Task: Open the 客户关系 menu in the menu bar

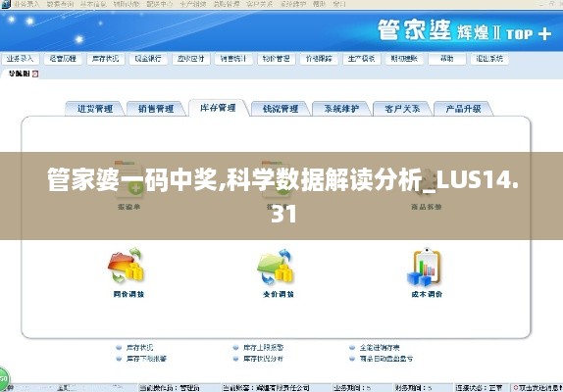Action: click(x=259, y=4)
